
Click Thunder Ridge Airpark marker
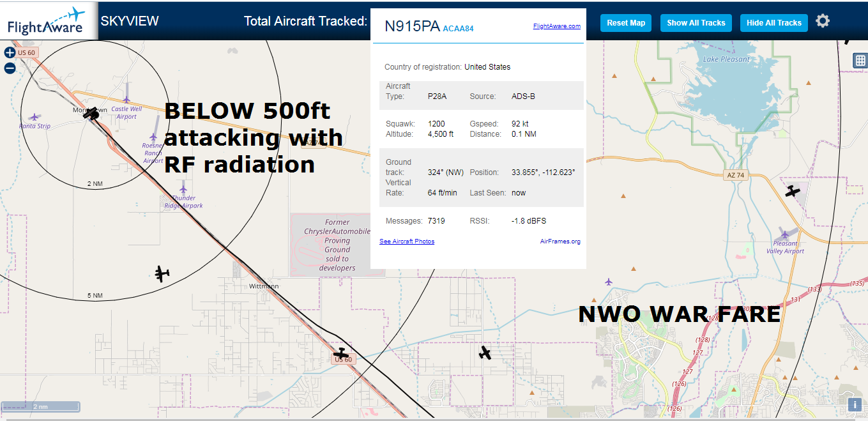(x=183, y=189)
